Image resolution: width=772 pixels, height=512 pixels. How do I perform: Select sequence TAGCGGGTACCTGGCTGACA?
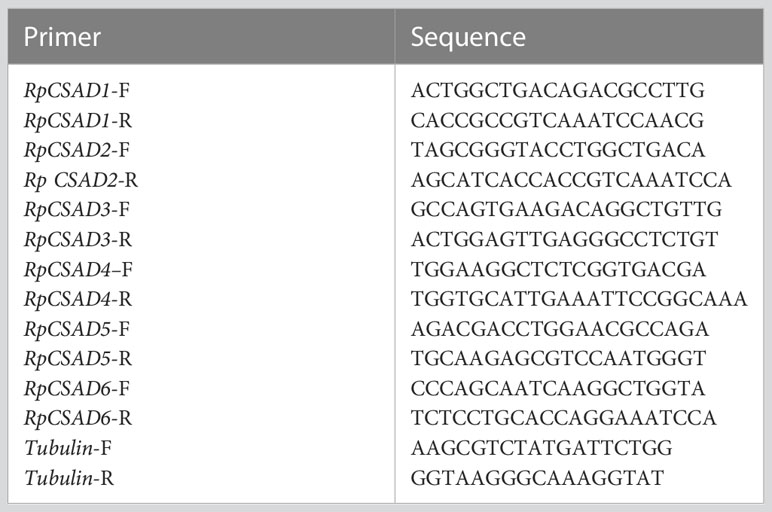558,150
